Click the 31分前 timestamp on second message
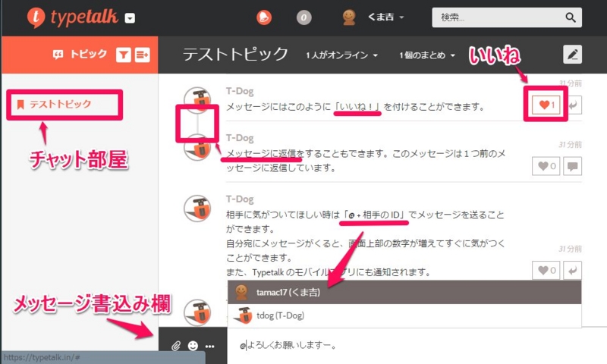This screenshot has width=607, height=364. coord(570,145)
